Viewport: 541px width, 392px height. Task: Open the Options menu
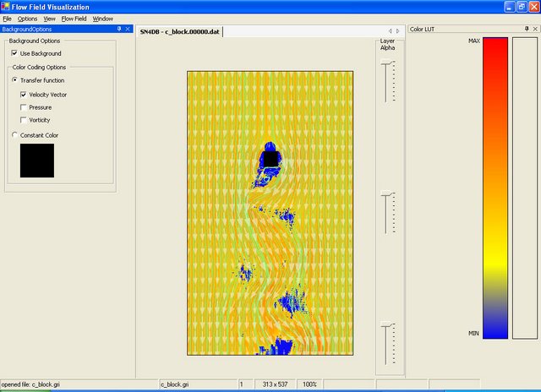27,18
